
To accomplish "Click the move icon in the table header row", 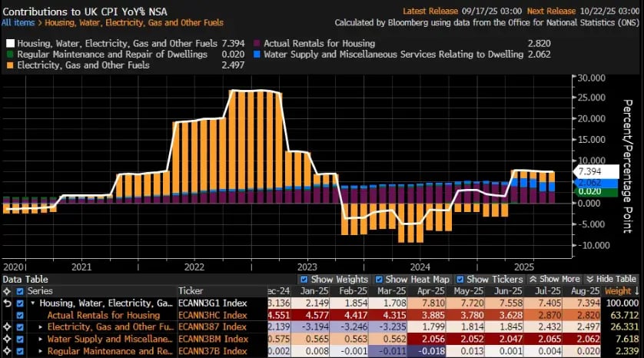I will [8, 292].
